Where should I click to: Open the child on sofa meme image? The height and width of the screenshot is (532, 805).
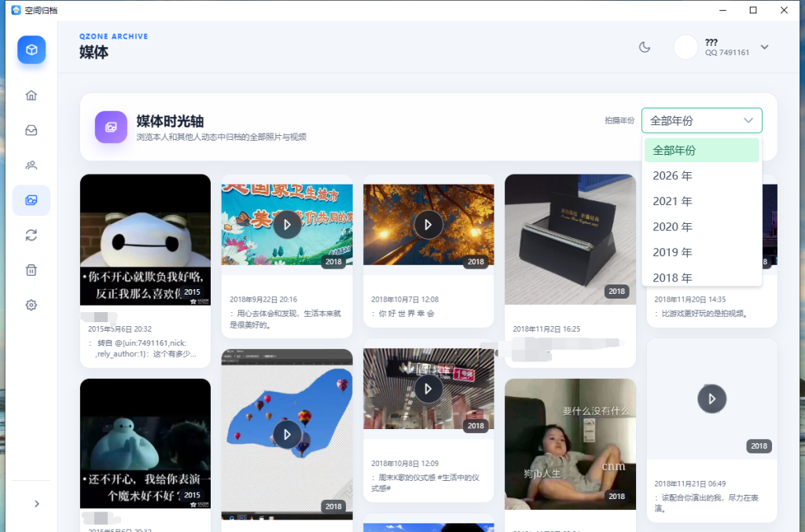point(570,444)
